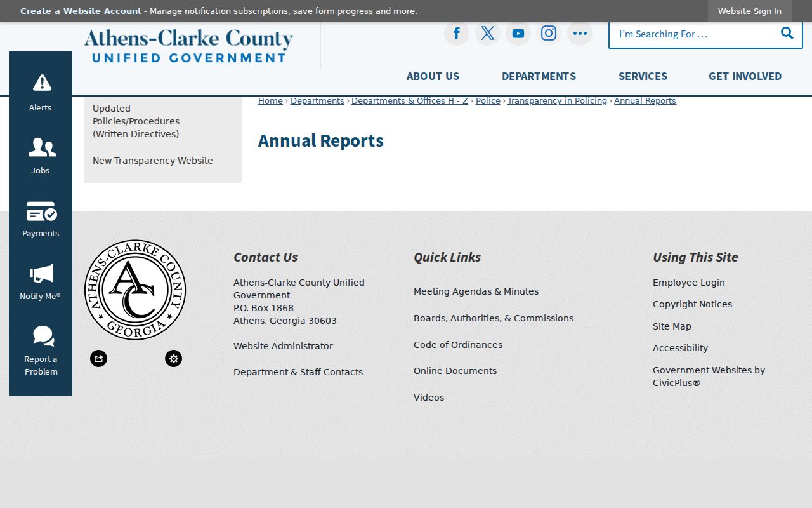Open Meeting Agendas & Minutes link
The image size is (812, 508).
[x=476, y=291]
